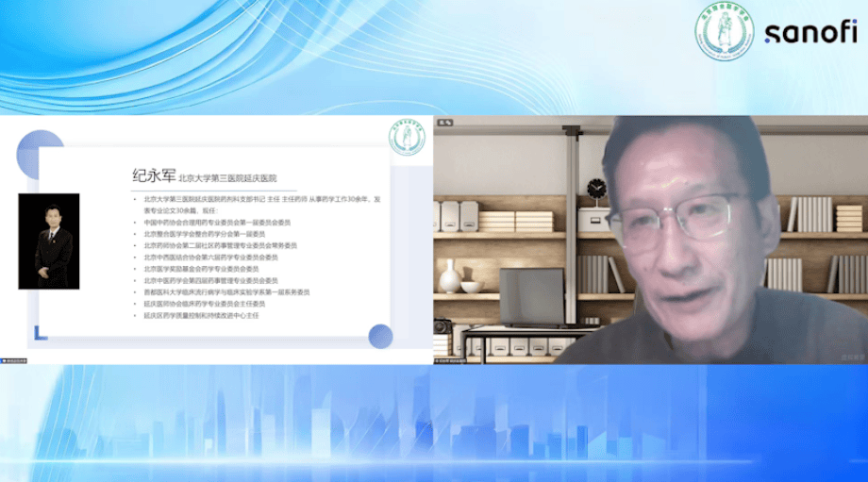Click the green circular emblem beside Sanofi logo
The image size is (868, 482).
click(725, 32)
